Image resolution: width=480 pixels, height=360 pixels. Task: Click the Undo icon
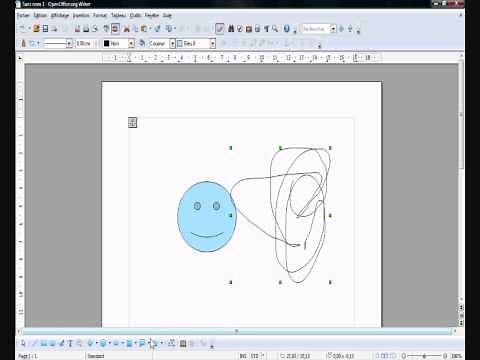(x=169, y=29)
